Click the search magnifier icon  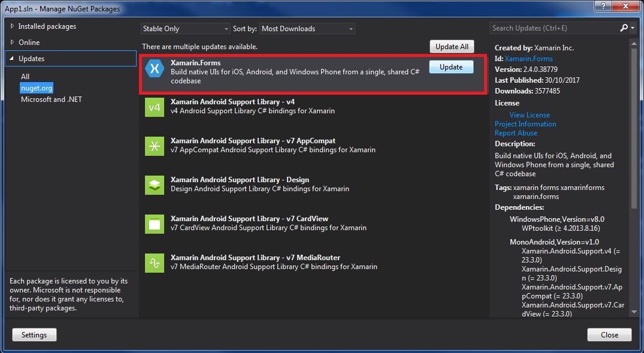(624, 28)
